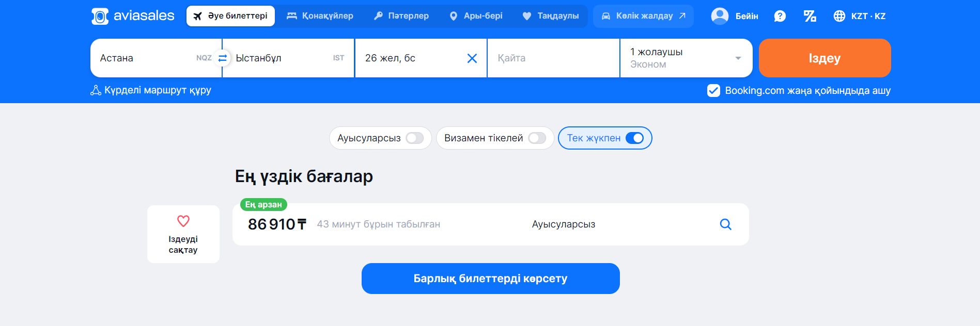Switch to Пәтерлер tab
The image size is (980, 326).
(401, 16)
